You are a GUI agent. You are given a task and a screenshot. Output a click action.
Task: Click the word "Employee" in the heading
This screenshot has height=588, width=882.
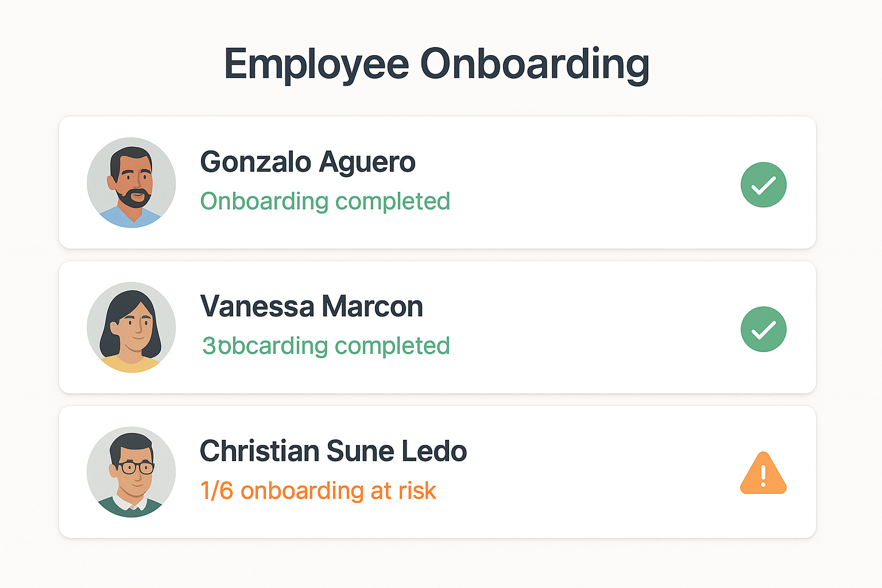point(316,64)
